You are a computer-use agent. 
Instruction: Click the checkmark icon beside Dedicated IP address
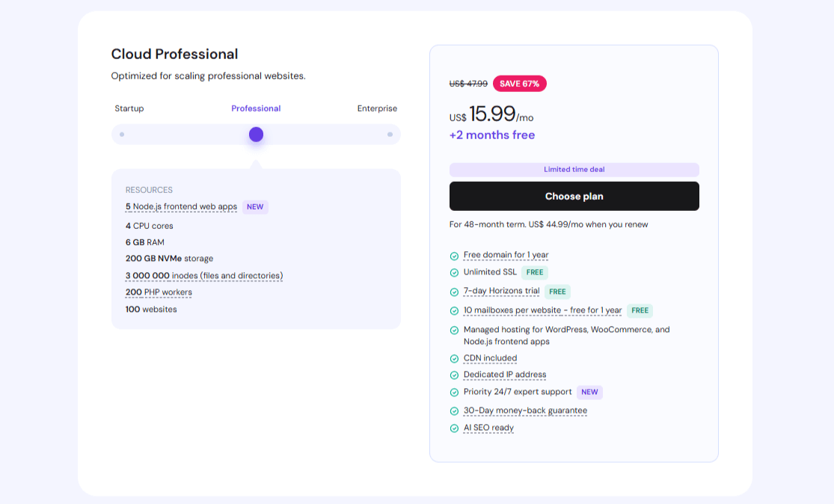[455, 375]
